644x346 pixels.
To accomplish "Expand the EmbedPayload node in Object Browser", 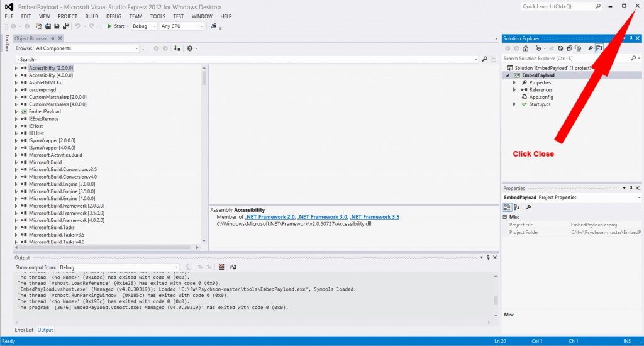I will [16, 112].
